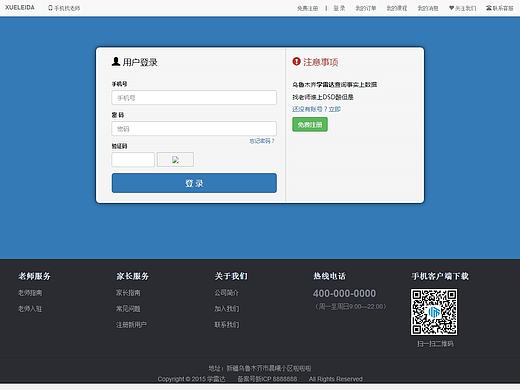
Task: Open 加入我们 footer link
Action: pos(227,309)
